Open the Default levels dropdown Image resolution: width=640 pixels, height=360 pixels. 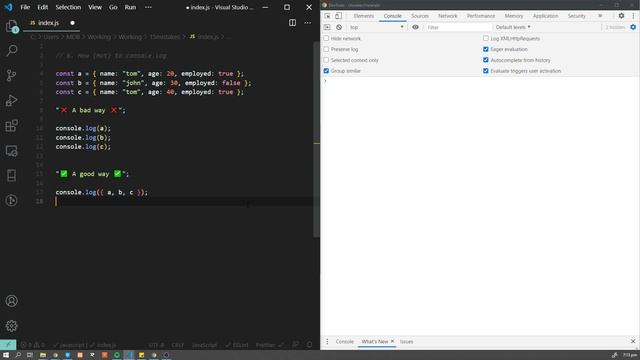click(x=513, y=27)
